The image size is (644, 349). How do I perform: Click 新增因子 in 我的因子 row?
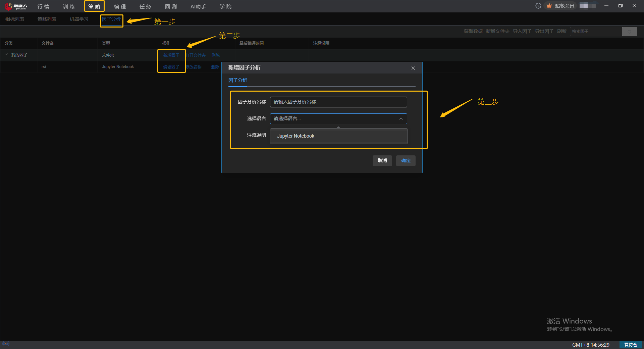pyautogui.click(x=171, y=55)
